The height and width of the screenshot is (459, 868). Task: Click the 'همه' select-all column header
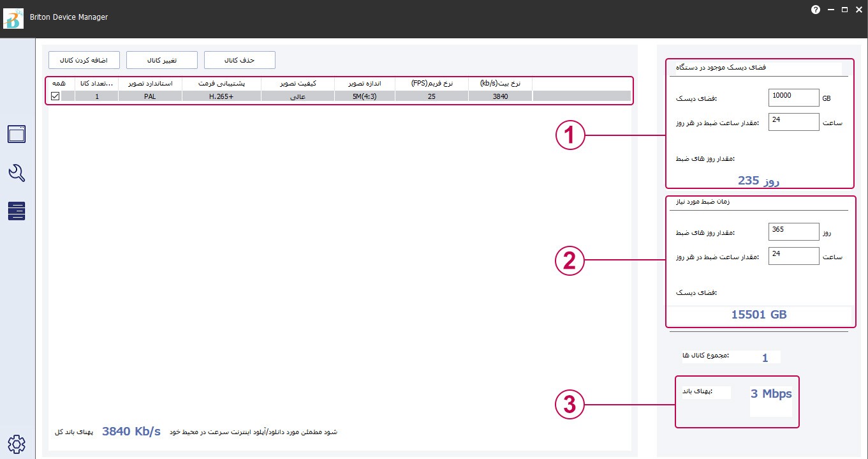click(x=59, y=84)
